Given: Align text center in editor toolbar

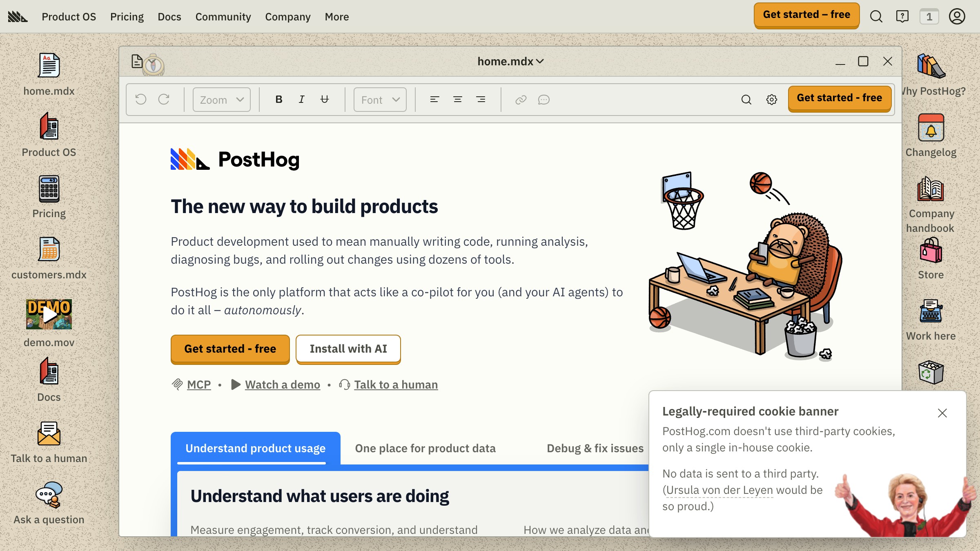Looking at the screenshot, I should coord(458,100).
